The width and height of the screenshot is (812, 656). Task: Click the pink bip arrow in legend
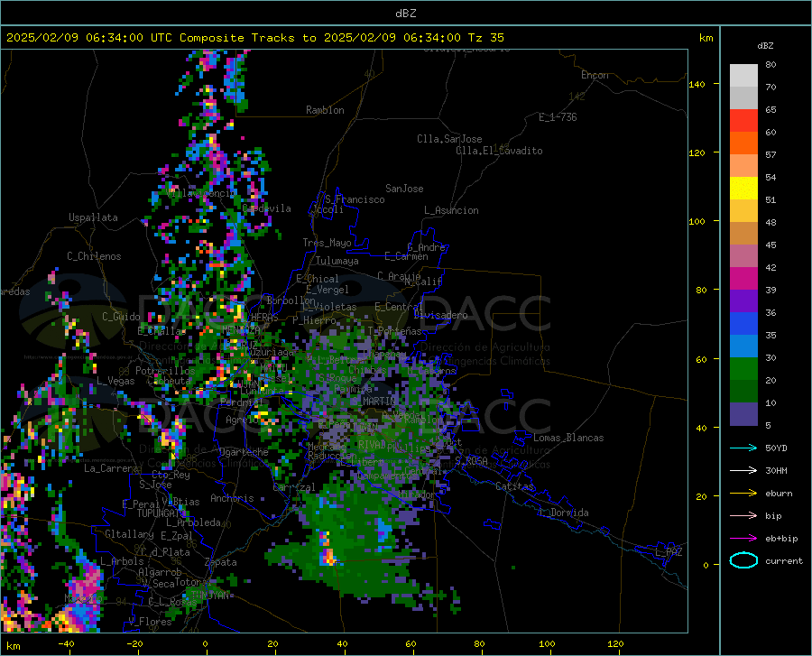[743, 516]
